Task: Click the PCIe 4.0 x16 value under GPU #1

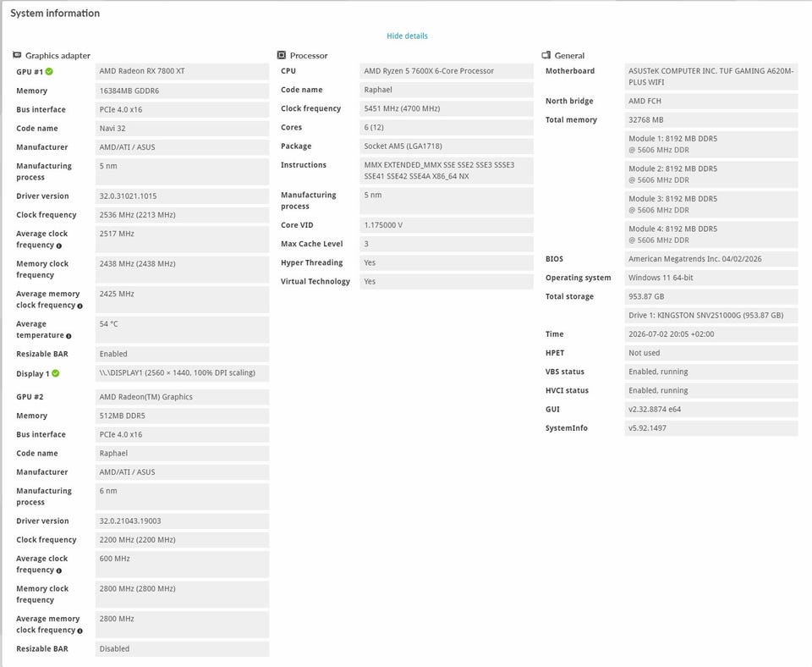Action: (183, 109)
